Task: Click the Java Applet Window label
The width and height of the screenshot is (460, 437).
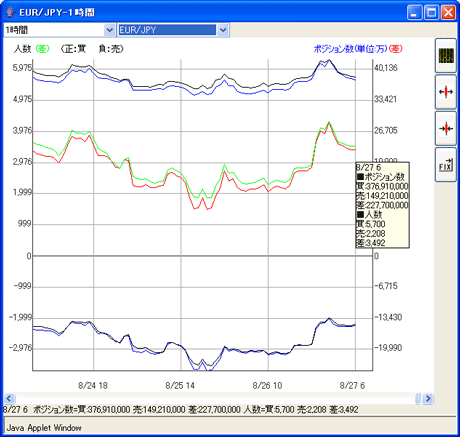Action: (x=44, y=428)
